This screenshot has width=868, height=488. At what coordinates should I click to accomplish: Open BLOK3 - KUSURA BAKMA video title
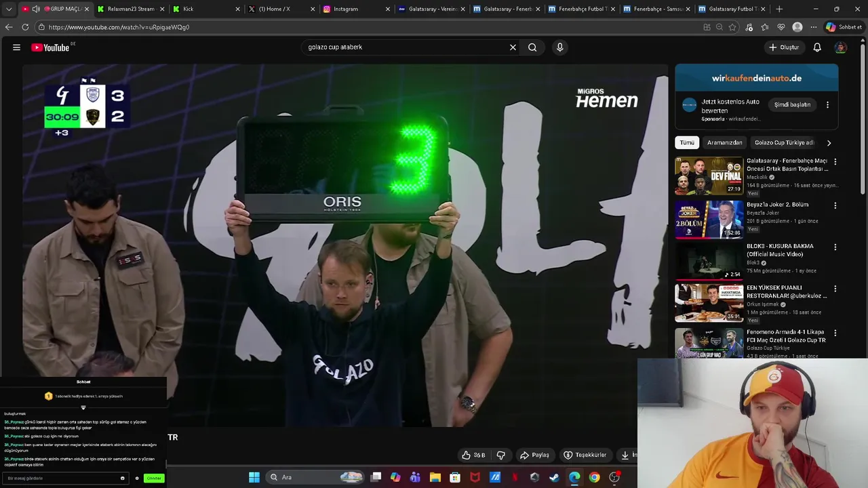[x=780, y=250]
